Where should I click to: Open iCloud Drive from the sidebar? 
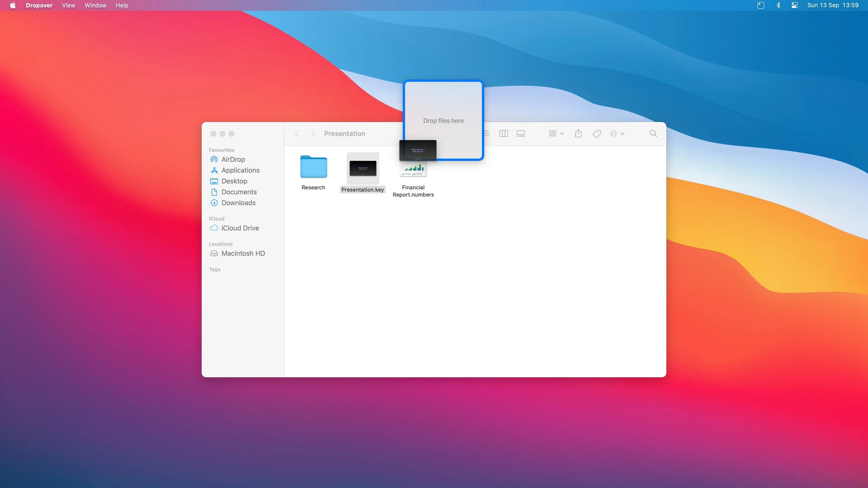240,228
